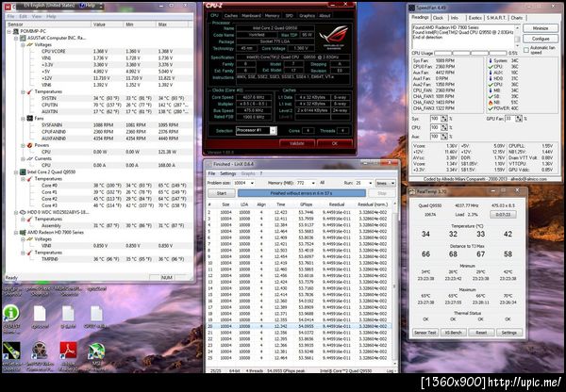Click the Validate button in CPU-Z
Screen dimensions: 566x392
coord(297,143)
